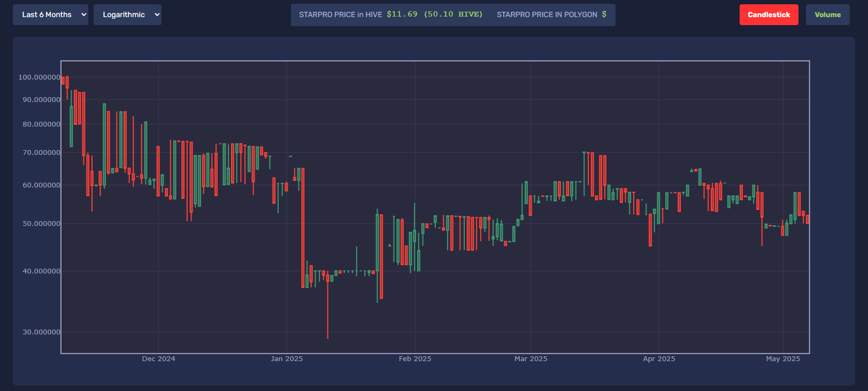The image size is (868, 391).
Task: Click the Jan 2025 x-axis label
Action: coord(287,359)
